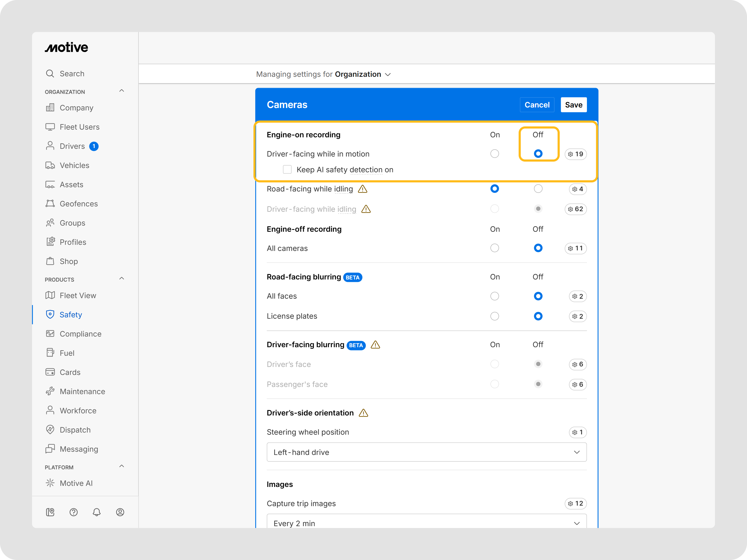Select Off for License plates blurring

[538, 316]
